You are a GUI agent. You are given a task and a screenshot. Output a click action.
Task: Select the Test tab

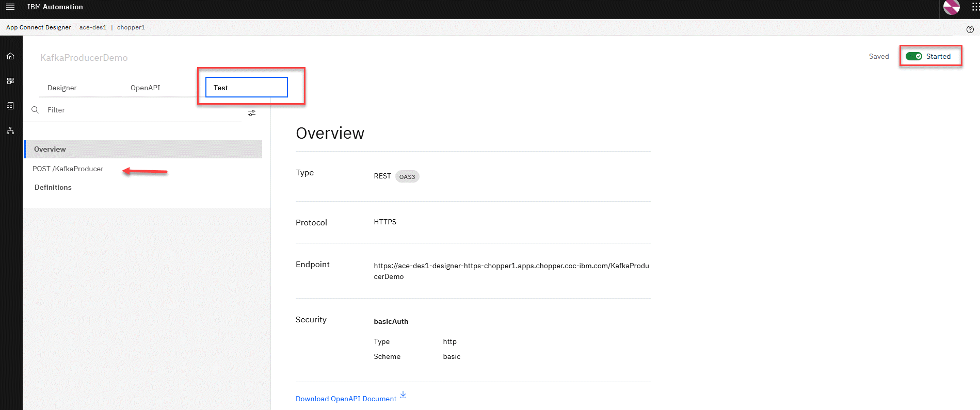[246, 88]
